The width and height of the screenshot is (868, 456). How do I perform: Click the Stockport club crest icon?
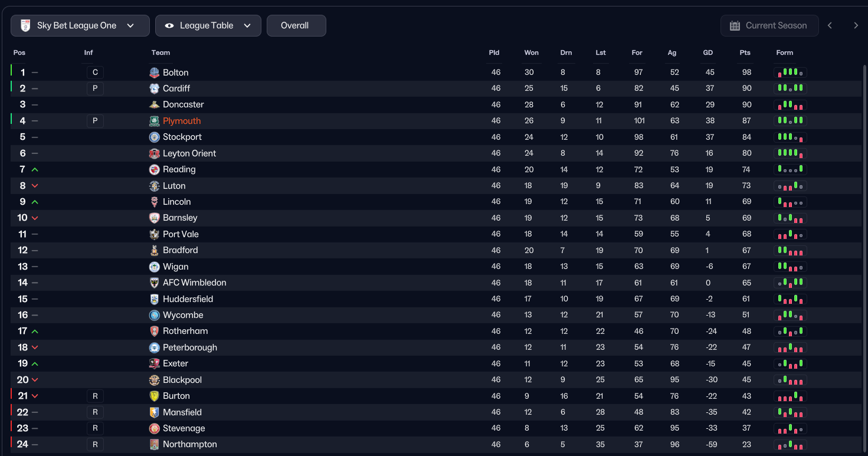click(154, 137)
